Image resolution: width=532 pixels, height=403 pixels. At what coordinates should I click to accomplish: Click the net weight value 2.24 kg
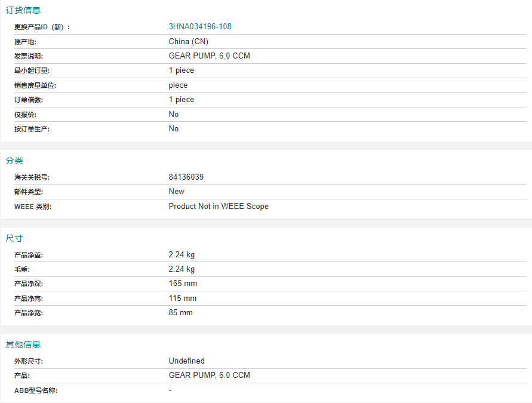click(182, 255)
